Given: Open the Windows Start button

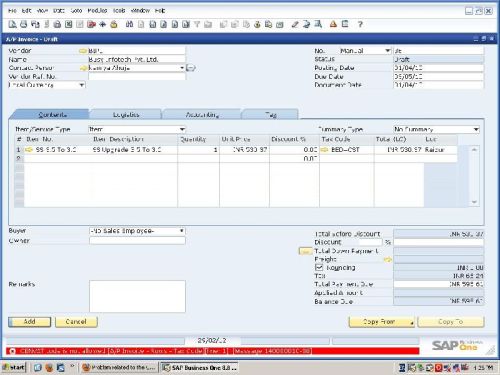Looking at the screenshot, I should click(x=13, y=367).
